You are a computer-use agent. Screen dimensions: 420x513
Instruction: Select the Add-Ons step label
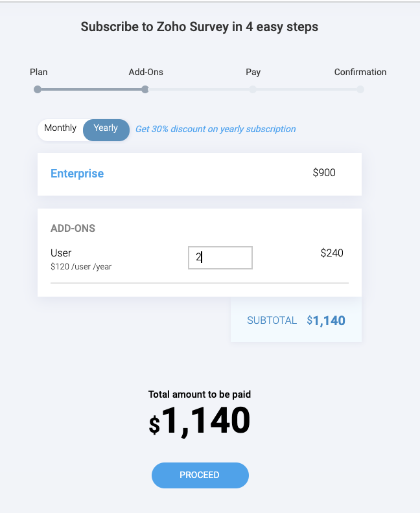pos(146,72)
